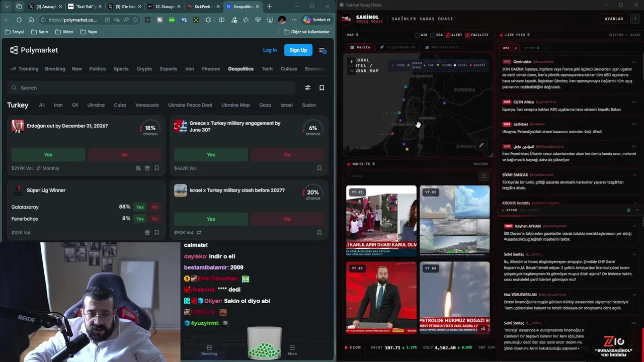The image size is (644, 362).
Task: Bookmark the Süper Lig Winner market
Action: [156, 233]
